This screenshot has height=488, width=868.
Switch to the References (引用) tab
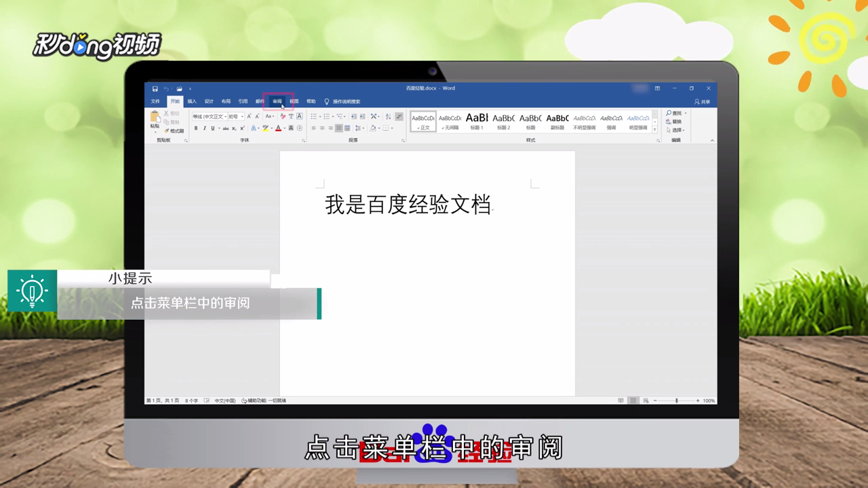click(x=243, y=102)
